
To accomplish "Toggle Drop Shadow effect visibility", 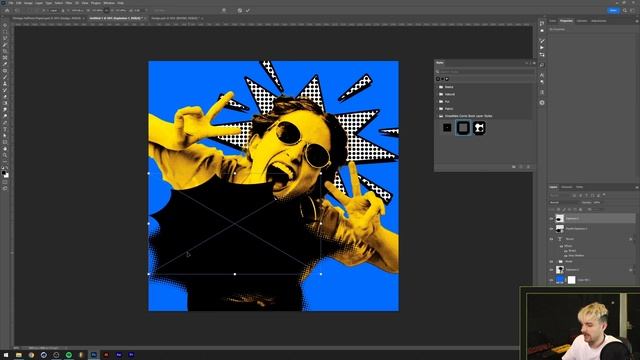I will pos(566,256).
